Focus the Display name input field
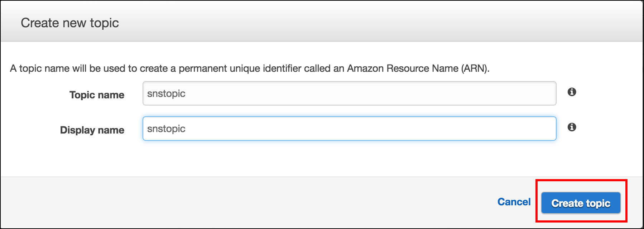The width and height of the screenshot is (644, 229). pyautogui.click(x=349, y=128)
